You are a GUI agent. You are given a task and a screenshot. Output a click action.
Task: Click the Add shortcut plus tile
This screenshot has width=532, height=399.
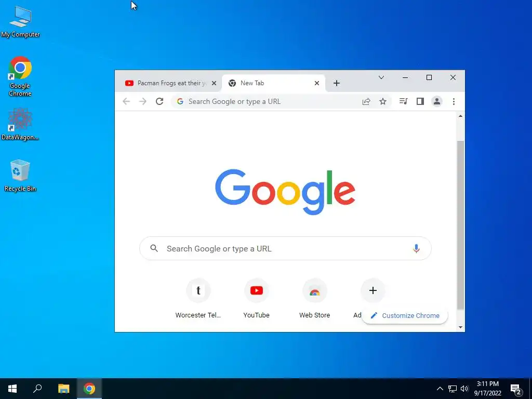pos(373,291)
